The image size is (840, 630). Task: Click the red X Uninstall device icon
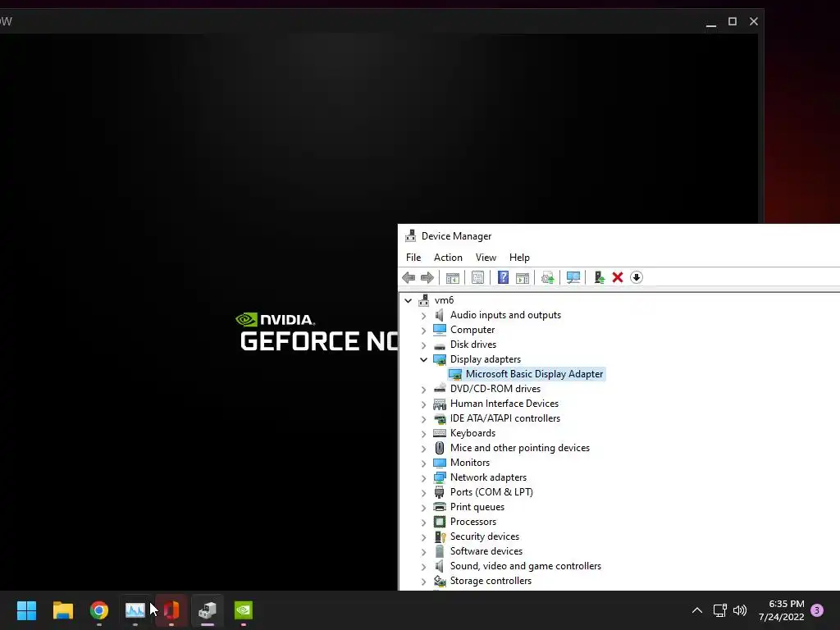[618, 277]
